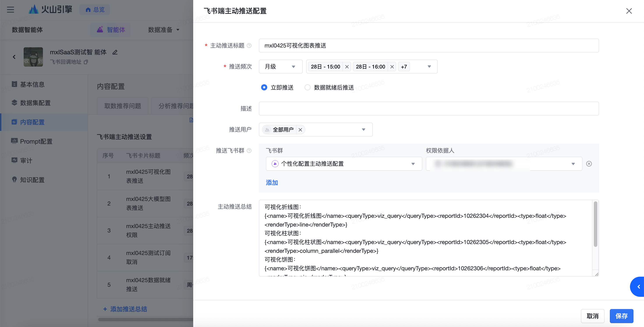Click the 保存 button
Image resolution: width=644 pixels, height=327 pixels.
click(x=621, y=316)
